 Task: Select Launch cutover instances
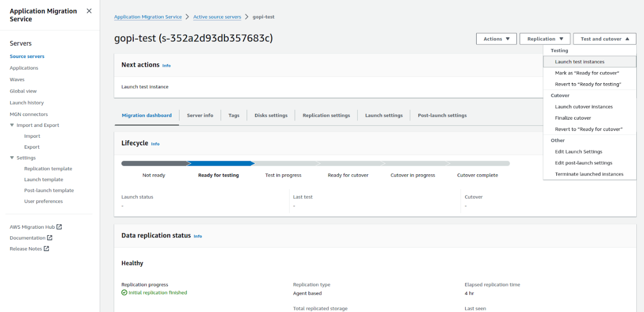click(x=590, y=107)
